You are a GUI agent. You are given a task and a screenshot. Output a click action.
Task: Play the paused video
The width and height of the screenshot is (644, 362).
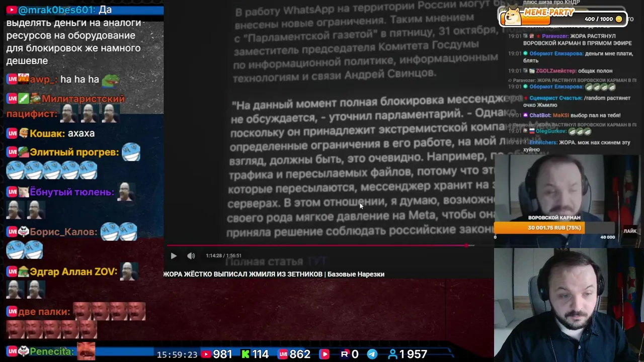(174, 256)
